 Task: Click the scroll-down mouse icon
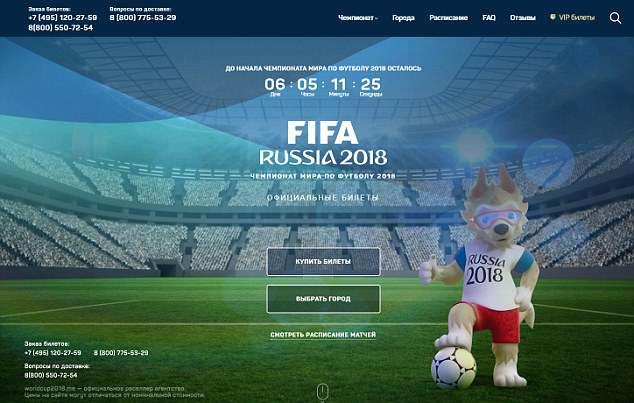(322, 391)
